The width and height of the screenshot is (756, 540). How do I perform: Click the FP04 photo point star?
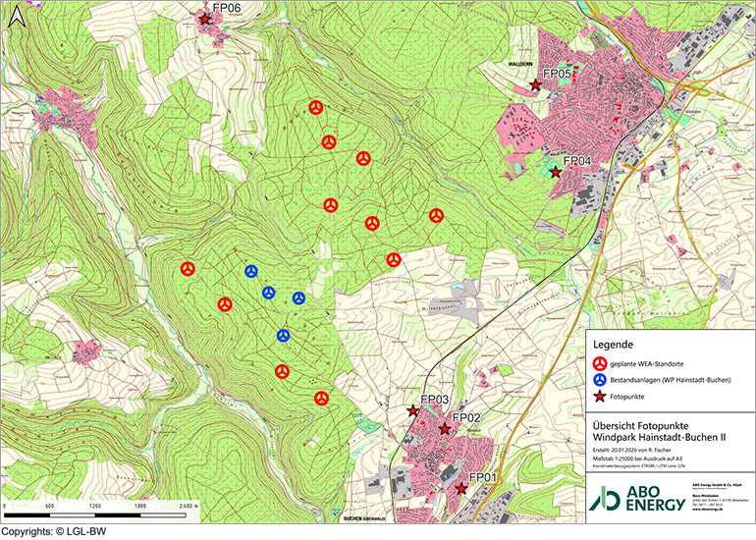555,172
